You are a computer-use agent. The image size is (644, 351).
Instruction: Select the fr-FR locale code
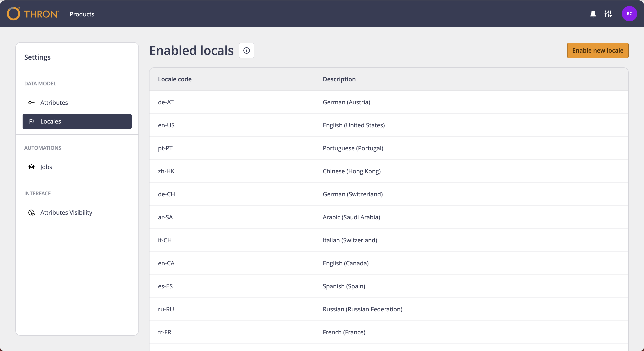(x=164, y=332)
